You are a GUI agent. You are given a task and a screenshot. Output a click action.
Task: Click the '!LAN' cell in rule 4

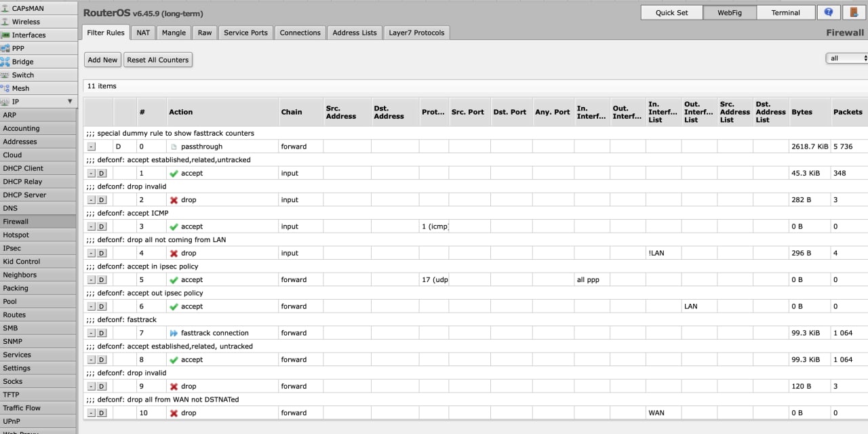point(663,253)
